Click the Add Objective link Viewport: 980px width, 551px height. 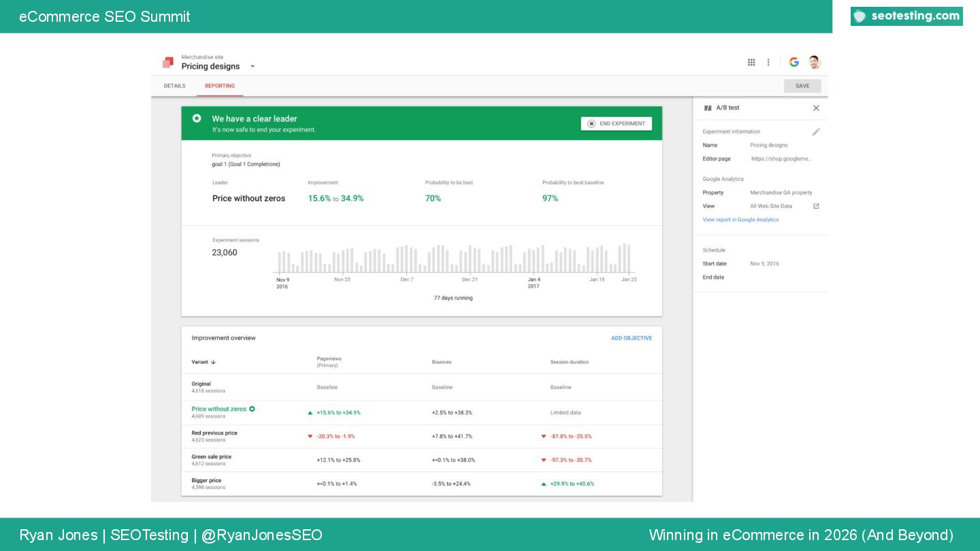[631, 338]
